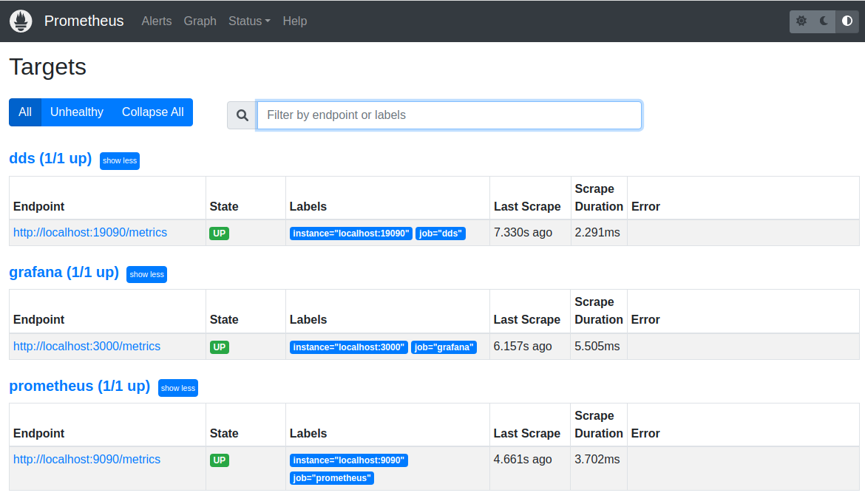The height and width of the screenshot is (504, 865).
Task: Click the 2.291ms scrape duration value
Action: pos(597,233)
